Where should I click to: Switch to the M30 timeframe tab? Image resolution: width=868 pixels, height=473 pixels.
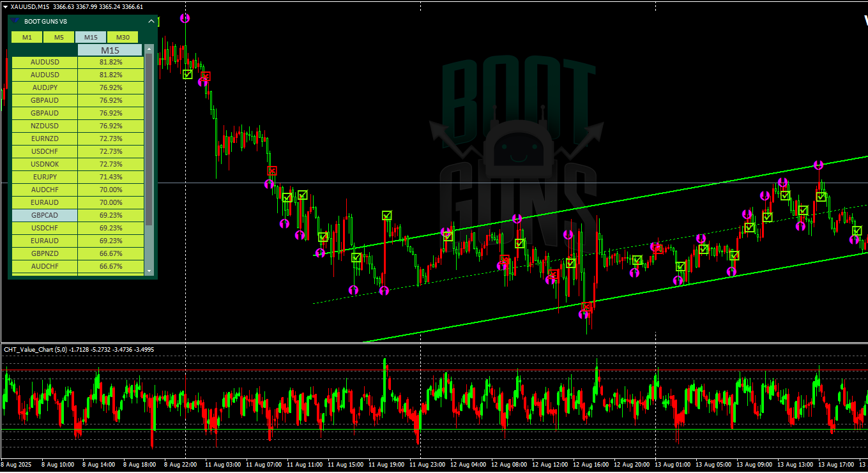coord(123,37)
